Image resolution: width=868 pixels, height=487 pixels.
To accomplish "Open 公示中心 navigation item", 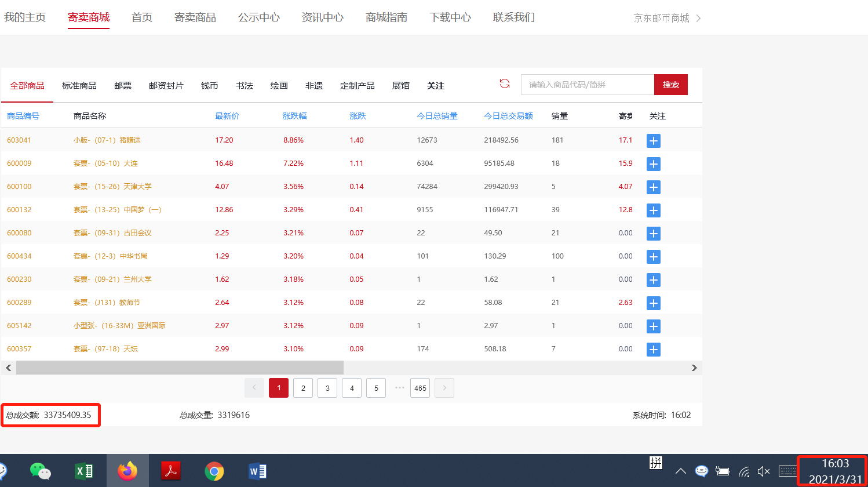I will click(259, 17).
